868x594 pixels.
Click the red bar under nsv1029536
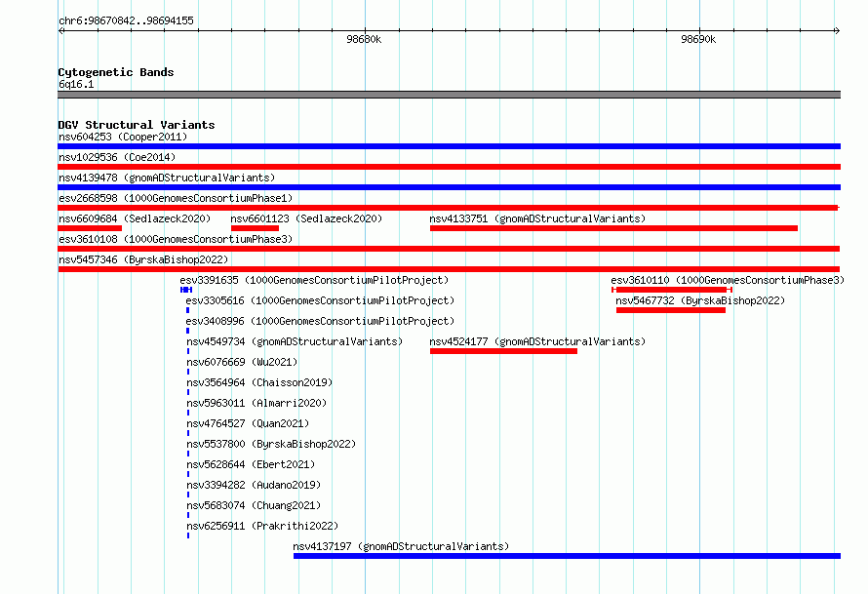(x=449, y=167)
